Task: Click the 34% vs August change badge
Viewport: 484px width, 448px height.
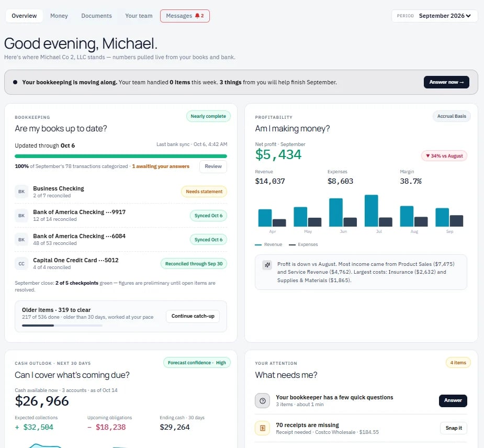Action: coord(444,156)
